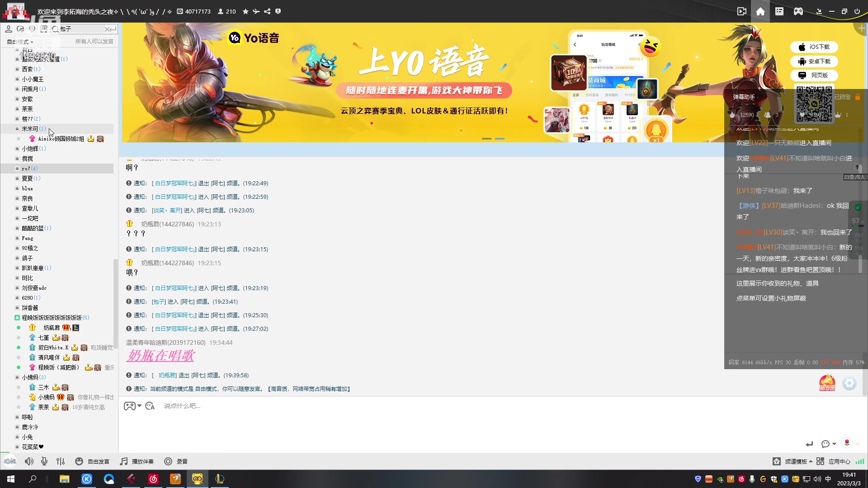Select the 花菜菜❤ channel

coord(33,447)
